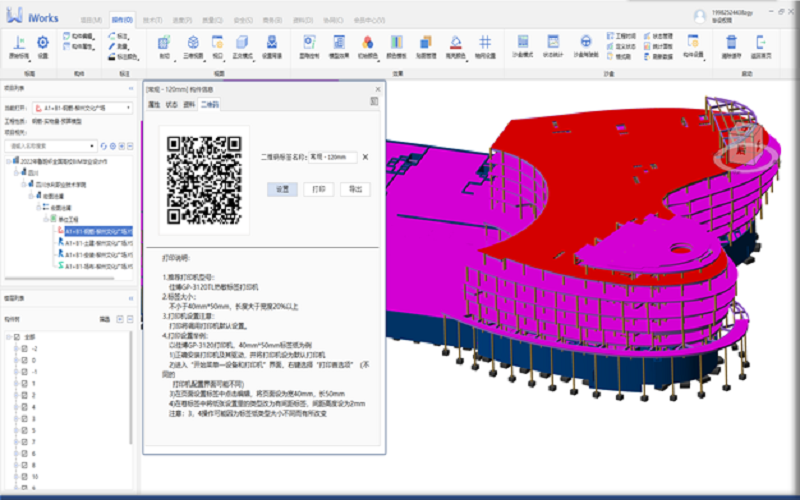Switch to the 状态 tab in the dialog
Screen dimensions: 800x500
(x=172, y=104)
